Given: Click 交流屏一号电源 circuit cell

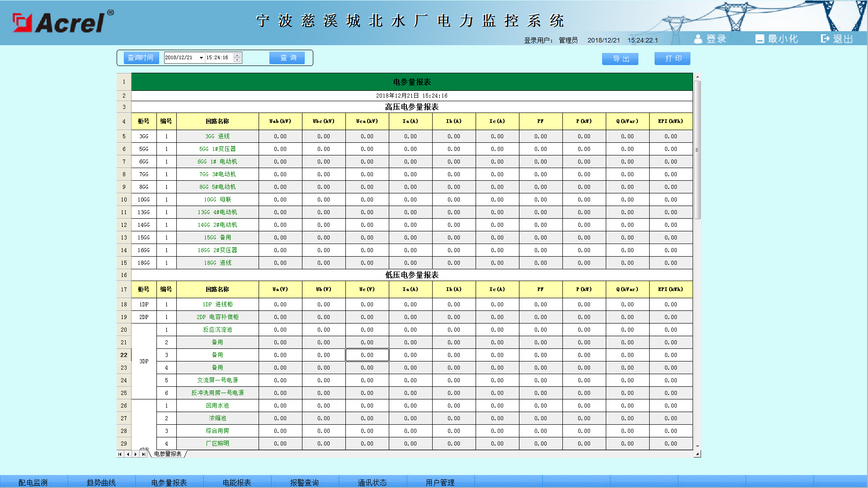Looking at the screenshot, I should click(x=217, y=380).
